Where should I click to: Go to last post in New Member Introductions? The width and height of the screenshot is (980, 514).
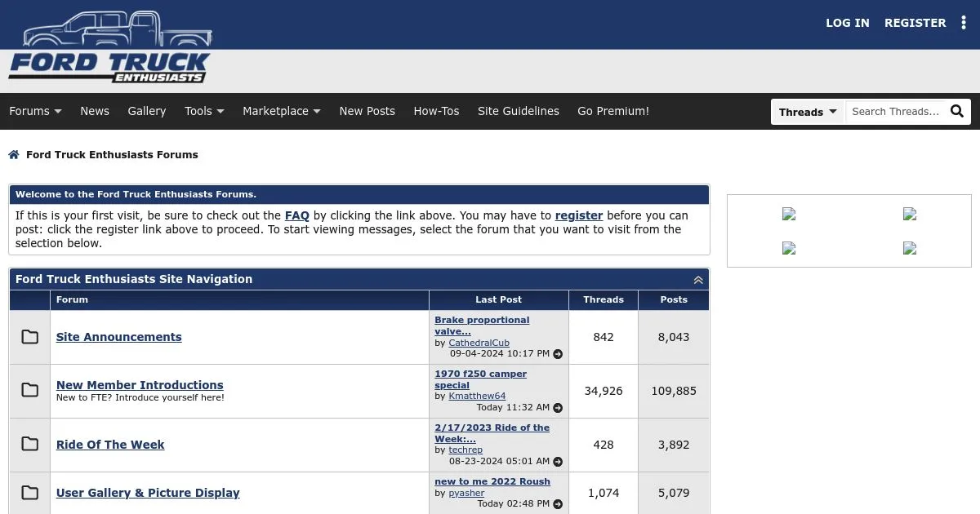point(558,408)
